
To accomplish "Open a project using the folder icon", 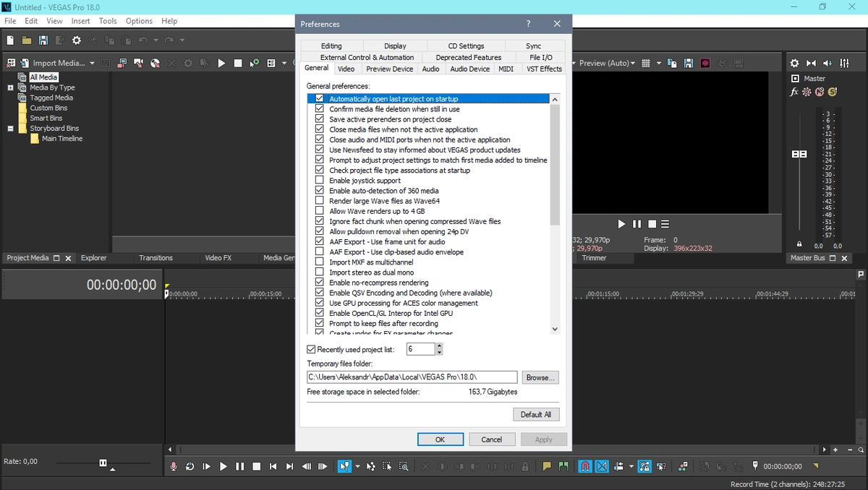I will pyautogui.click(x=27, y=40).
